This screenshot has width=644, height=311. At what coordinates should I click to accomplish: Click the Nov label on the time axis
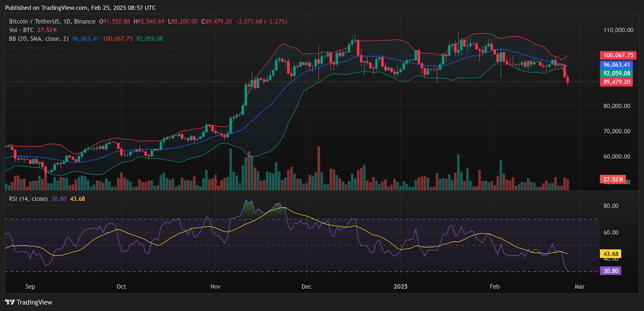pos(215,286)
